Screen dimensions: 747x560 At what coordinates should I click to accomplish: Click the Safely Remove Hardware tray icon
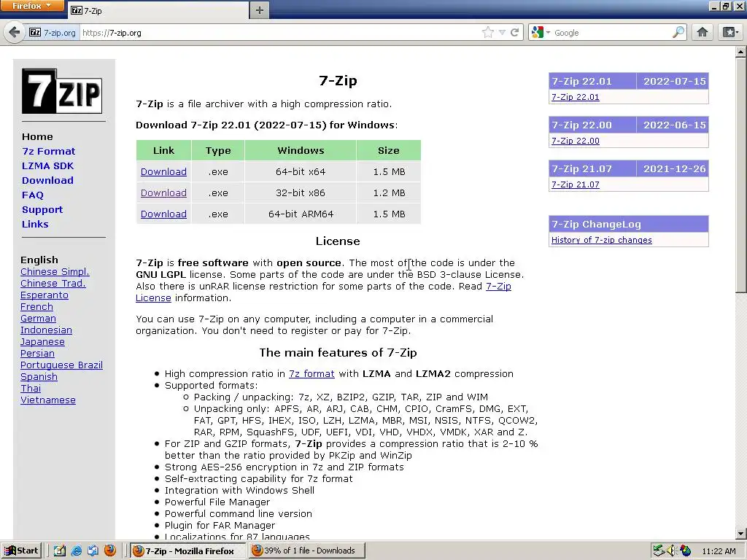[658, 551]
